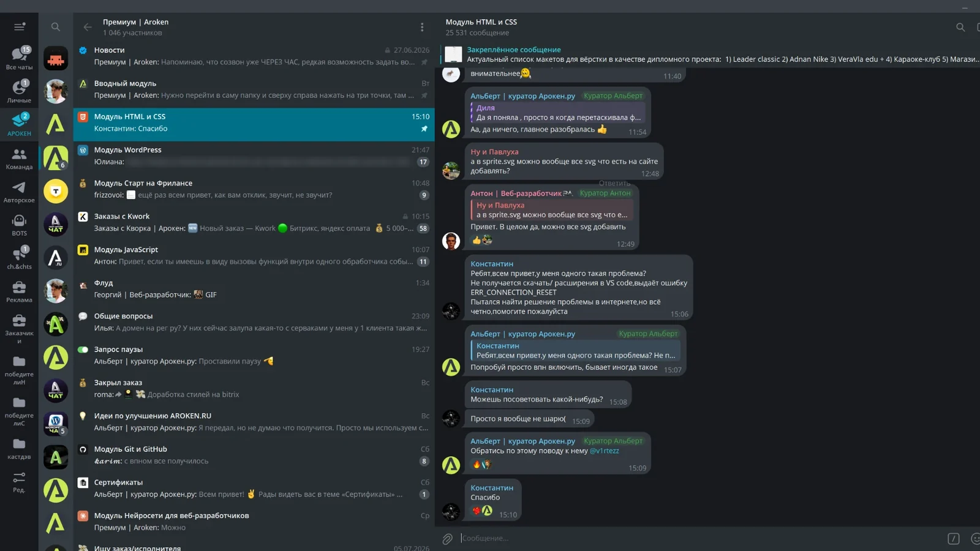Click the pinned message banner

(709, 54)
